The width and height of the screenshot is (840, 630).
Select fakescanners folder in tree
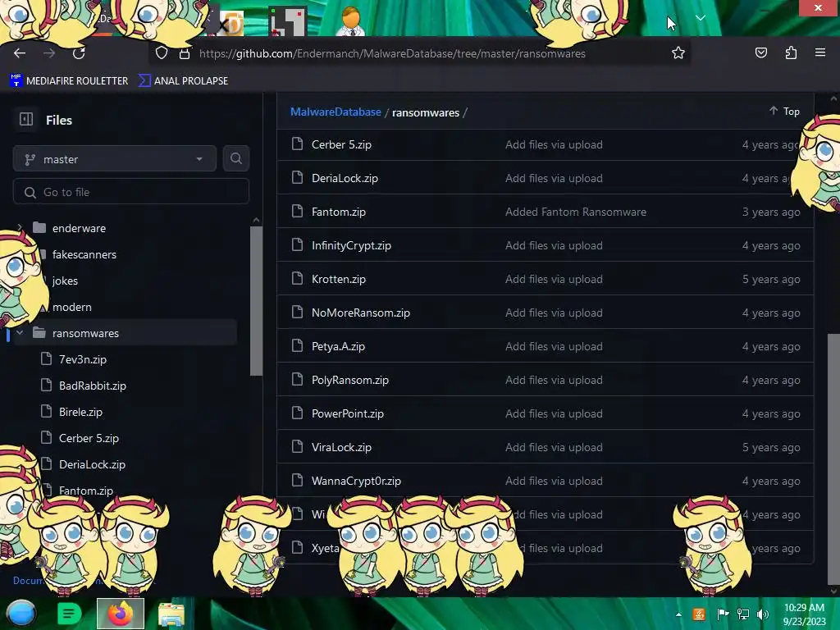(84, 254)
